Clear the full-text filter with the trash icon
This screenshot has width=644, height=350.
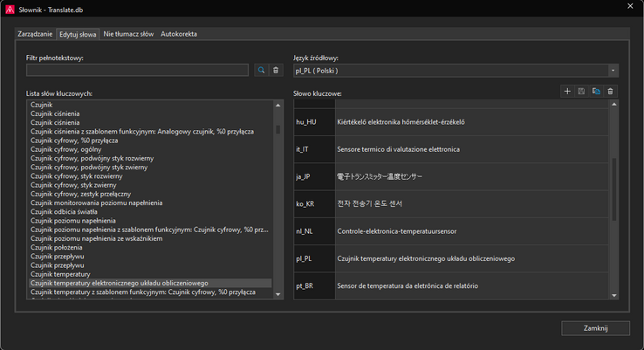[276, 70]
